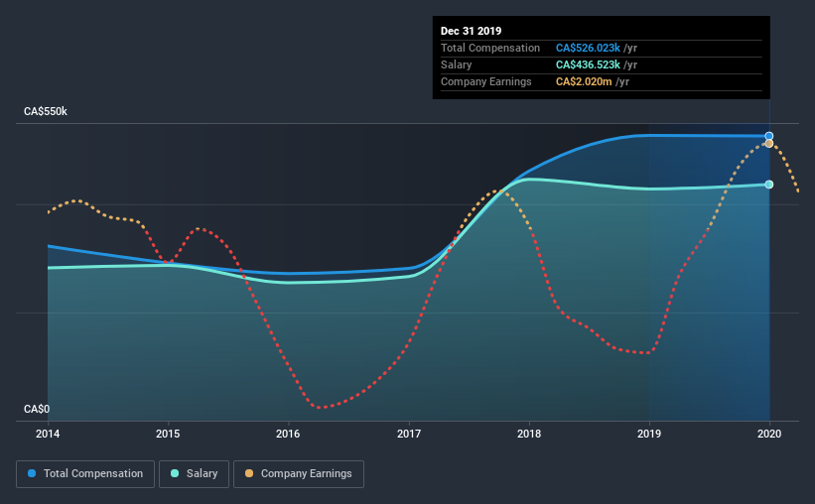This screenshot has height=504, width=815.
Task: Click the 2020 x-axis label
Action: (769, 434)
